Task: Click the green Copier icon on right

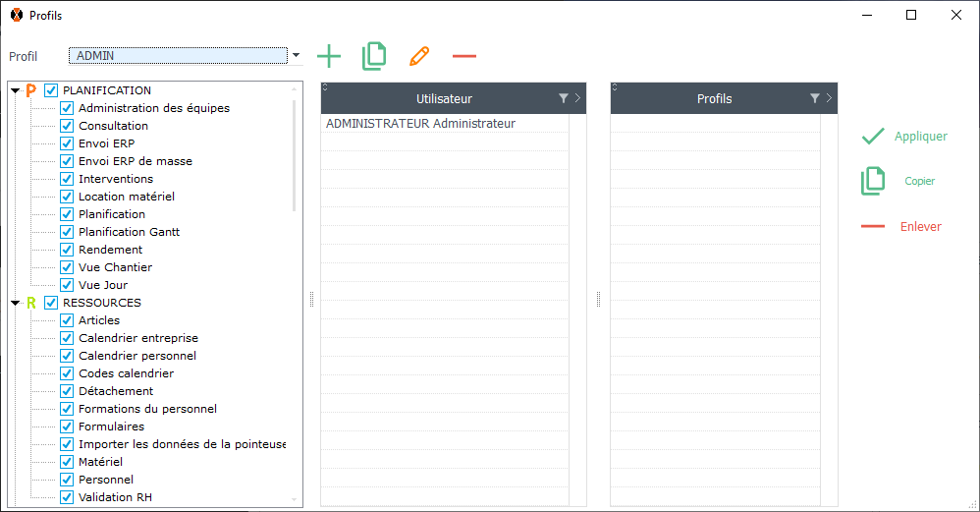Action: click(873, 181)
